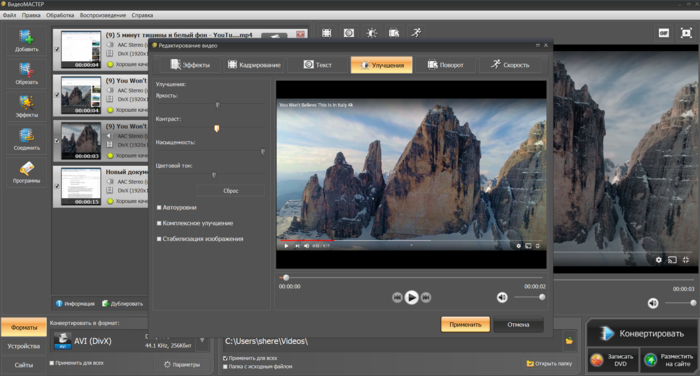700x376 pixels.
Task: Click the yellow folder icon beside output path
Action: tap(569, 341)
